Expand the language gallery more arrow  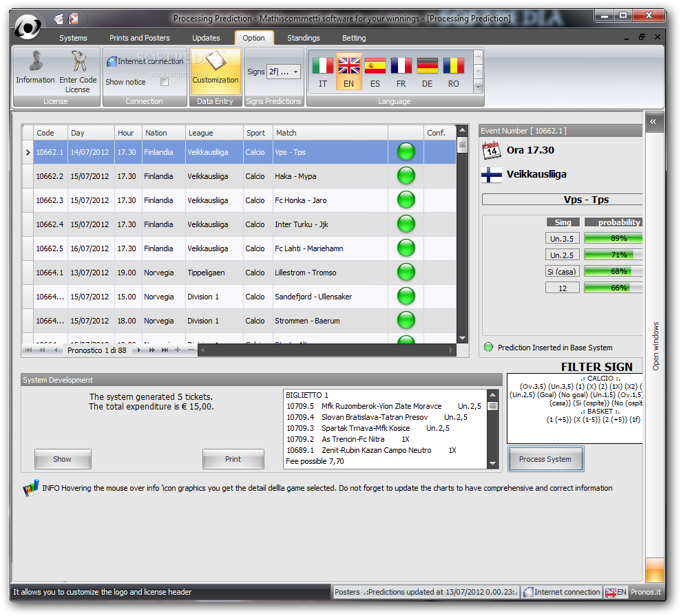pyautogui.click(x=478, y=87)
